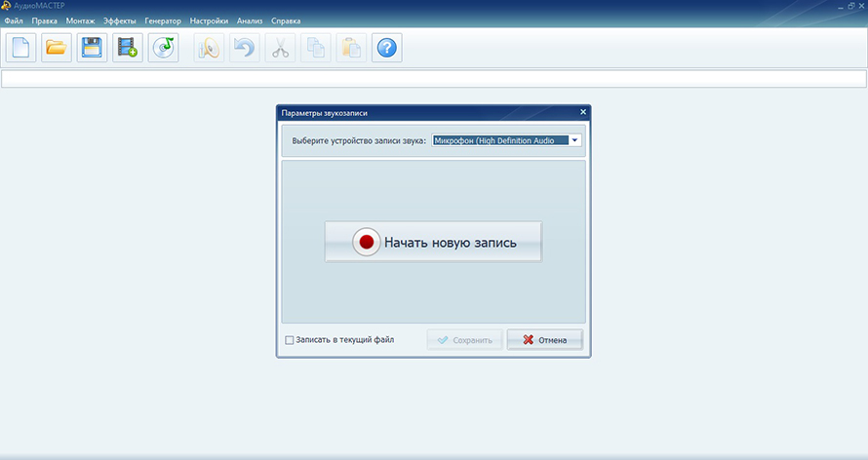
Task: Click the CD with music note icon
Action: click(163, 48)
